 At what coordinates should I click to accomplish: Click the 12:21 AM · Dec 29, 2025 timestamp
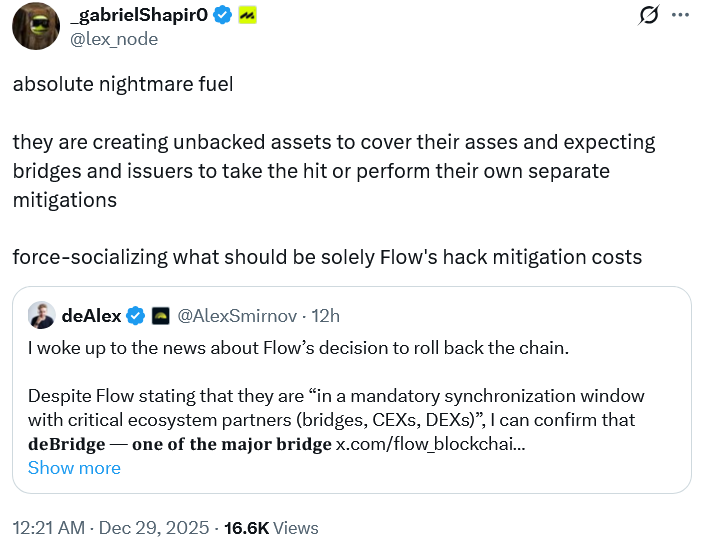(112, 528)
